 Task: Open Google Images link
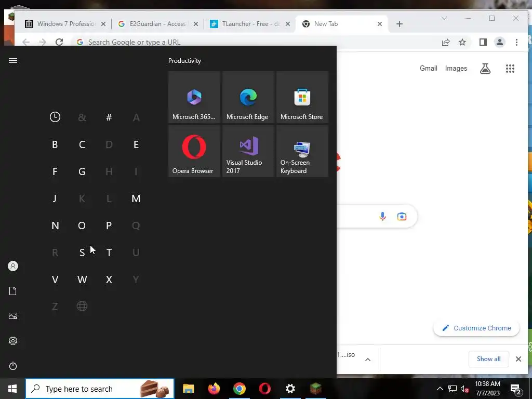pyautogui.click(x=456, y=68)
